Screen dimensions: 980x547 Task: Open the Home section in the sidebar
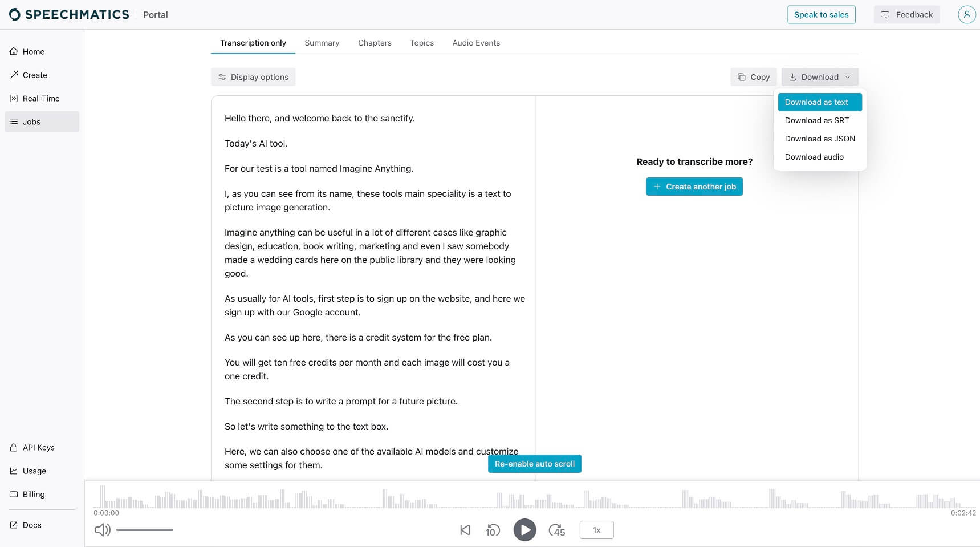pos(32,51)
